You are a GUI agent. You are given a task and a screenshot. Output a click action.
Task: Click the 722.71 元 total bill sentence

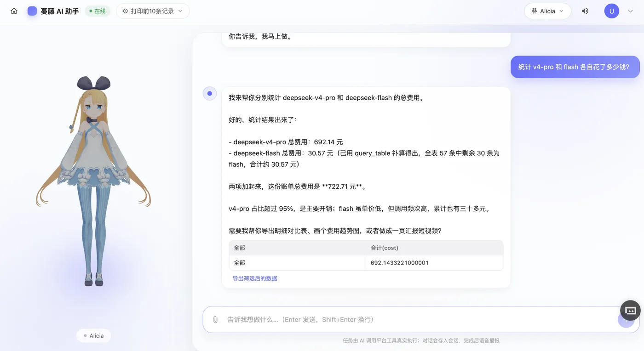click(x=298, y=187)
